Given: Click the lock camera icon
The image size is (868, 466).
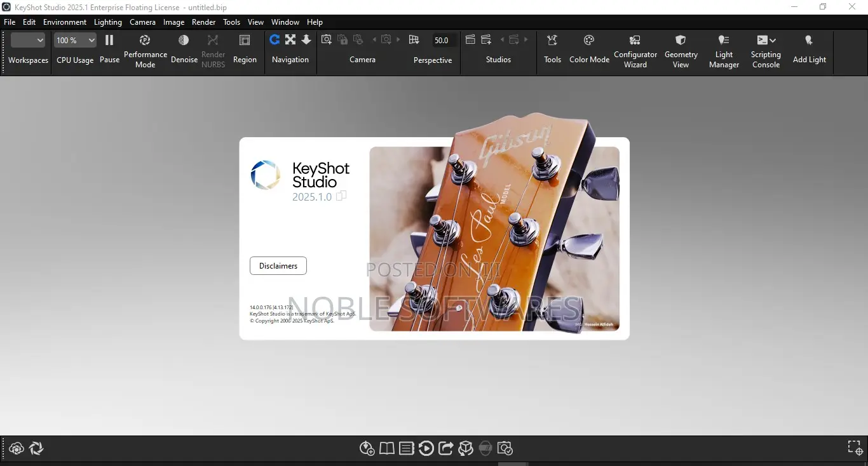Looking at the screenshot, I should [342, 40].
